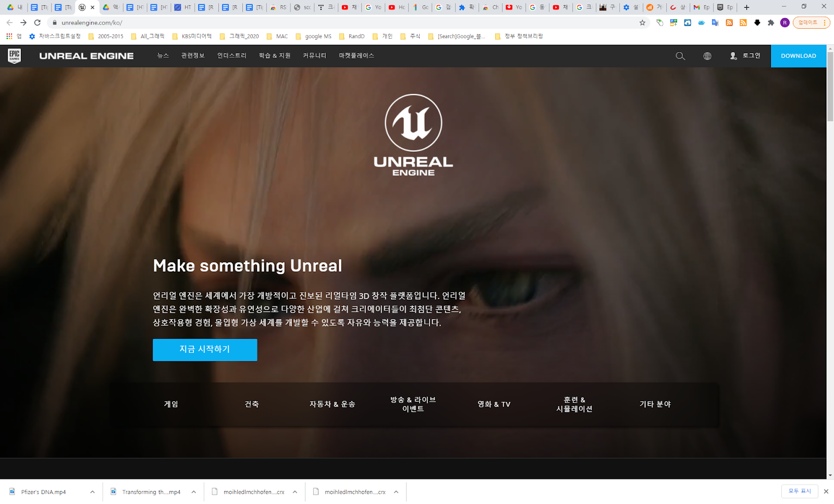Open the Extensions puzzle piece icon
The width and height of the screenshot is (834, 504).
tap(771, 22)
